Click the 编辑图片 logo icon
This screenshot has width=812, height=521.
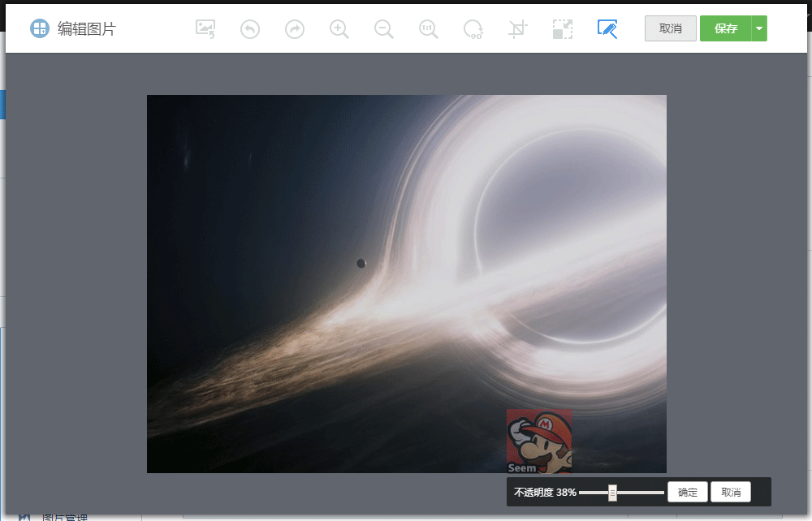40,28
